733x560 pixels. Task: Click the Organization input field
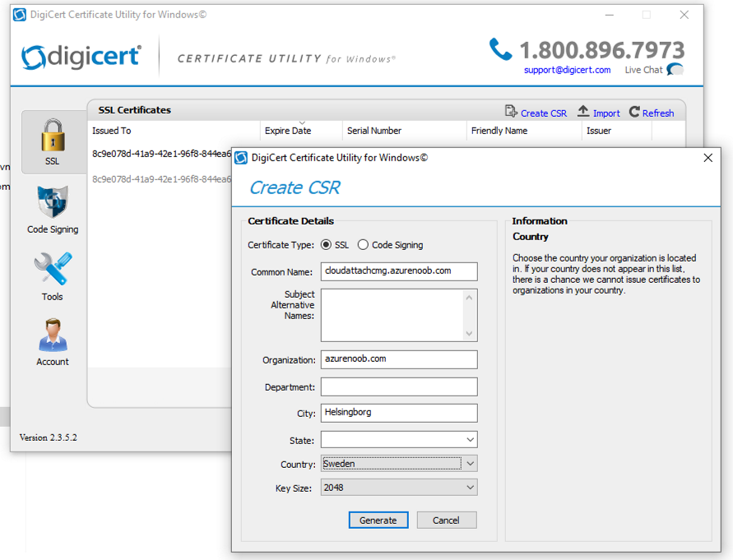[x=399, y=359]
